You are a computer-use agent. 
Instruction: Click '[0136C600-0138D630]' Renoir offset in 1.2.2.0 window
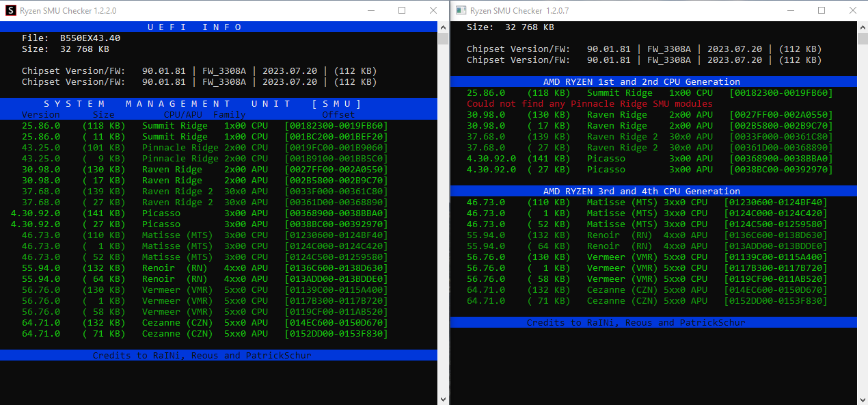coord(336,268)
